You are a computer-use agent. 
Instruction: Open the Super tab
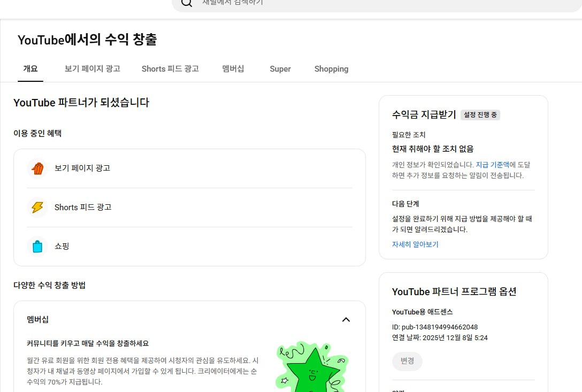click(x=280, y=69)
